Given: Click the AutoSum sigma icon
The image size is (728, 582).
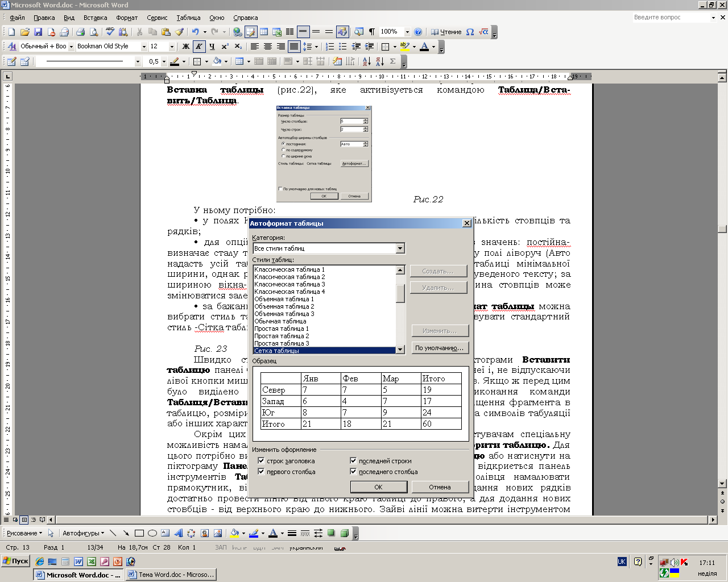Looking at the screenshot, I should point(392,61).
